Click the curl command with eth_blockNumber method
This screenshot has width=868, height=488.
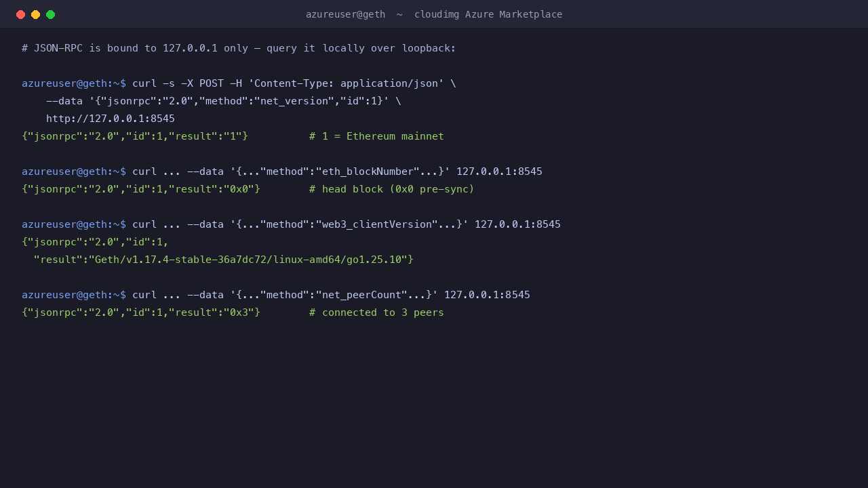coord(282,171)
